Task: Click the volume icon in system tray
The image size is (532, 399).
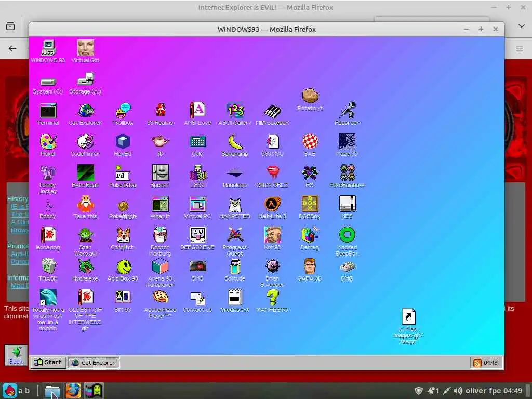Action: (458, 391)
